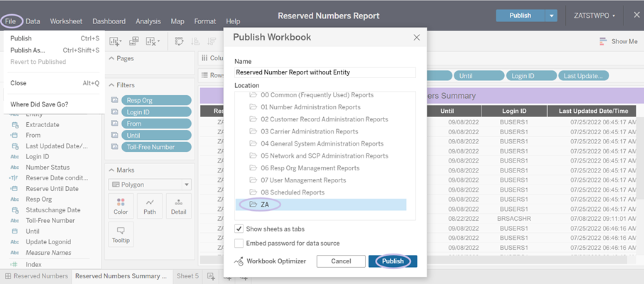Click the Color mark card button
The height and width of the screenshot is (284, 644).
point(121,206)
